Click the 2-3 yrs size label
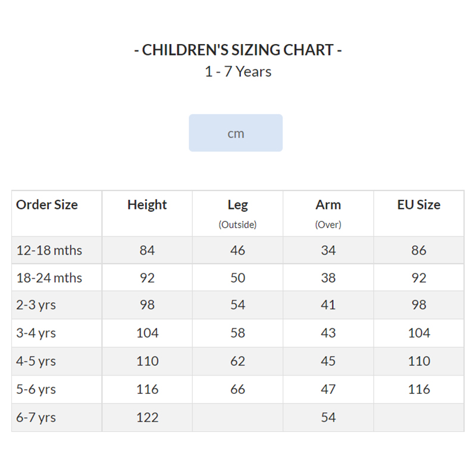This screenshot has height=476, width=476. (36, 305)
